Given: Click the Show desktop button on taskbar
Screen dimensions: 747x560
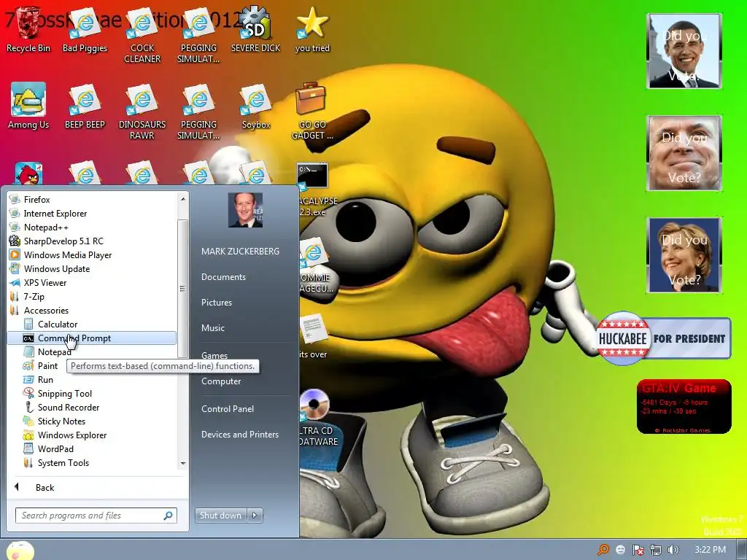Looking at the screenshot, I should click(742, 550).
